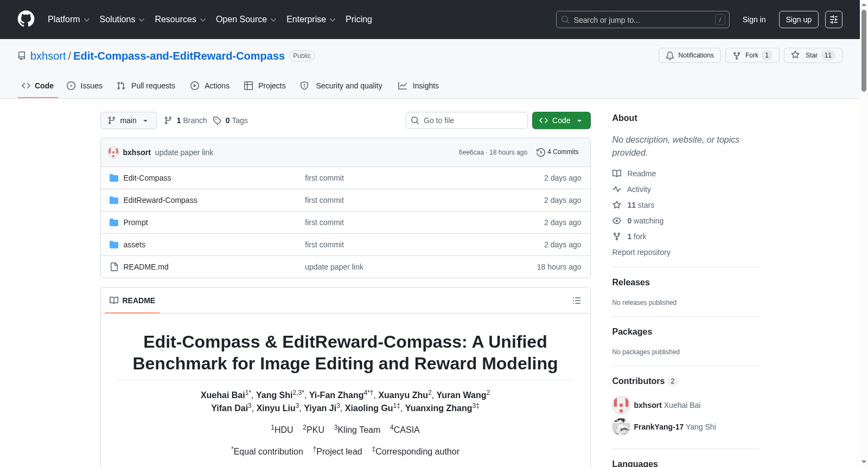Click the assets folder icon
The height and width of the screenshot is (467, 868).
click(114, 245)
